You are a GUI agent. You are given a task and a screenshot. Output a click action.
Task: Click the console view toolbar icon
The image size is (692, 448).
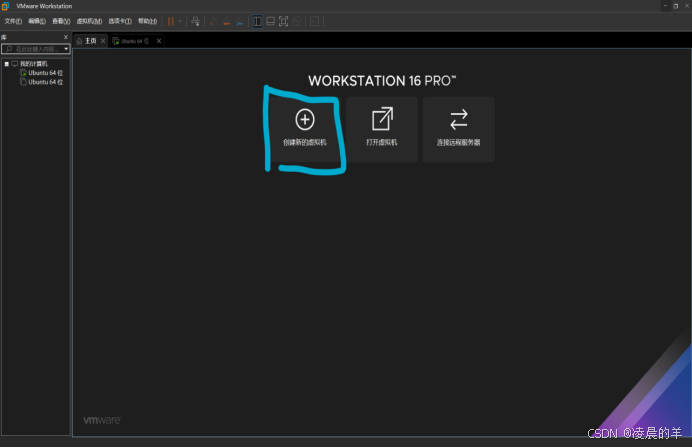314,21
